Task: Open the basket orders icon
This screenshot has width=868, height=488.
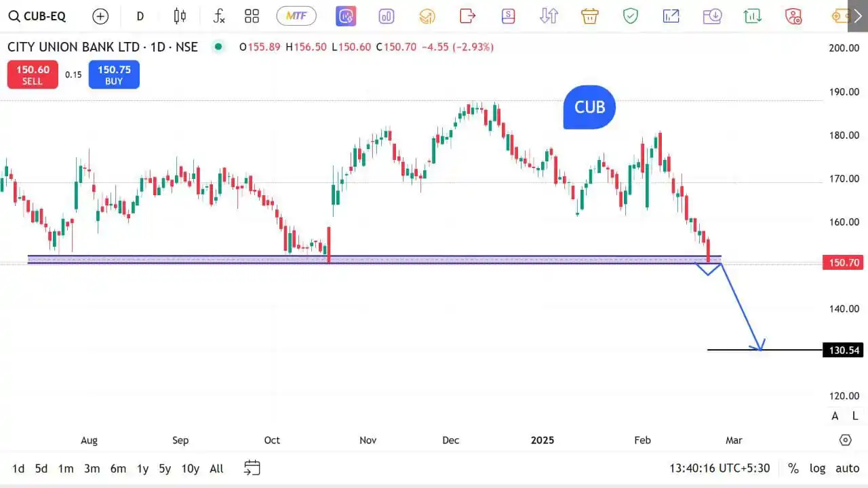Action: click(x=589, y=16)
